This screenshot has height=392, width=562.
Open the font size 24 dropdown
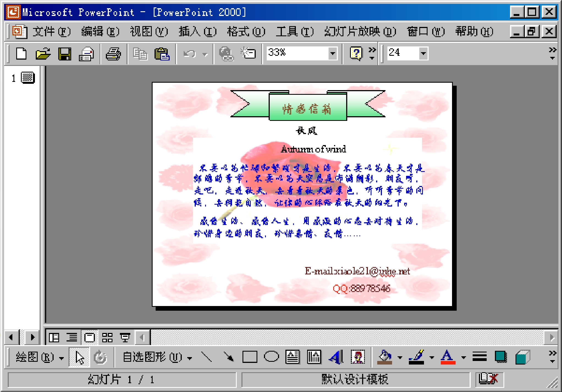click(x=423, y=53)
